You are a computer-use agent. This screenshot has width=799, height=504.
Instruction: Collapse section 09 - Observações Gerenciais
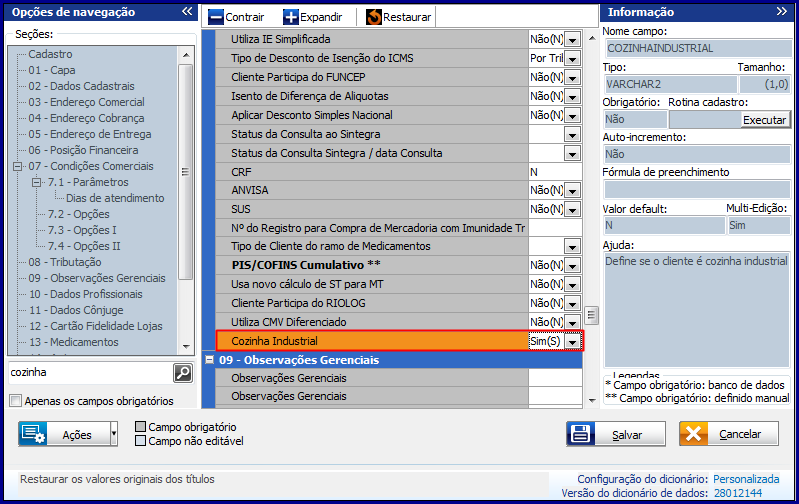click(209, 360)
